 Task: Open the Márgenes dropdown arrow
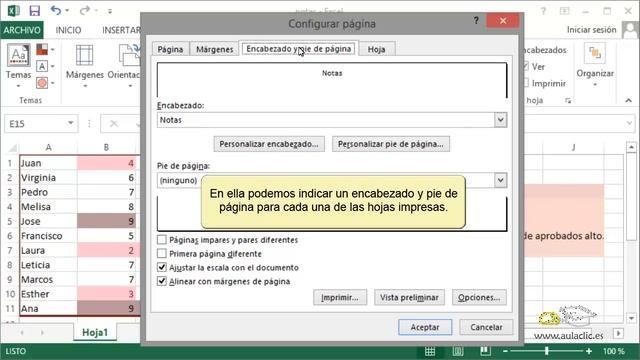click(85, 86)
